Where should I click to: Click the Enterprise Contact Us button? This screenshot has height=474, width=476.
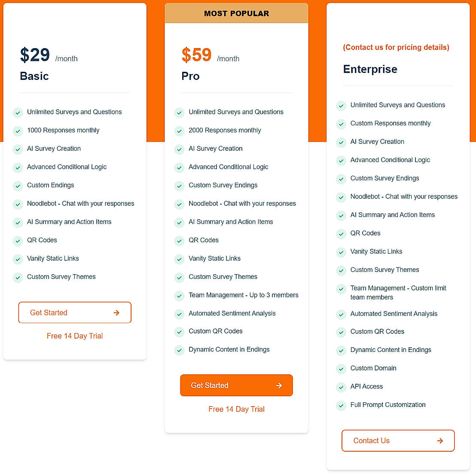coord(398,440)
